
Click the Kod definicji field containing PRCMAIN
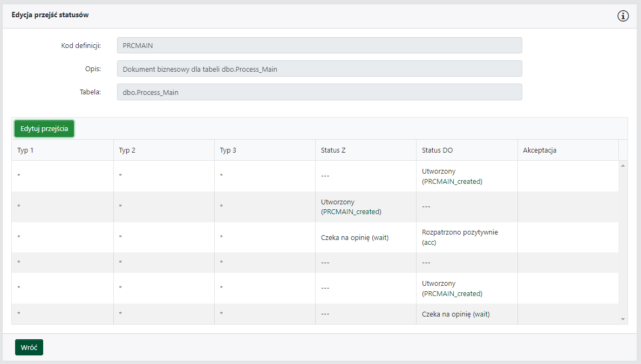coord(319,45)
